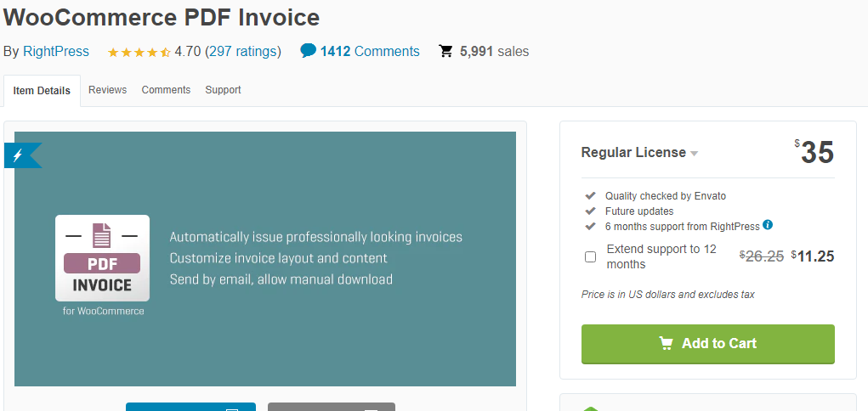Expand the Regular License dropdown
The image size is (868, 411).
click(639, 153)
